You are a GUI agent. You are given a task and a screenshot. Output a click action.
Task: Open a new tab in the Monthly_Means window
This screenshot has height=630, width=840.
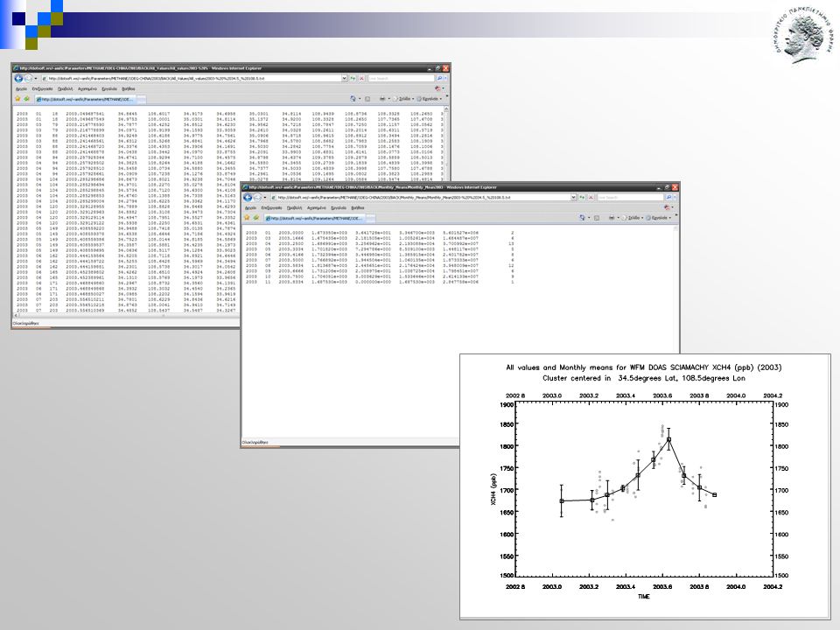click(x=371, y=218)
